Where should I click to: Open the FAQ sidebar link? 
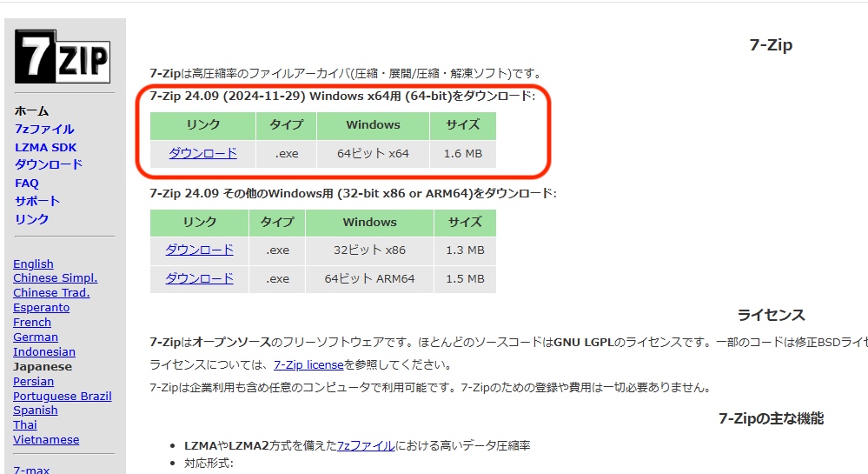coord(27,183)
